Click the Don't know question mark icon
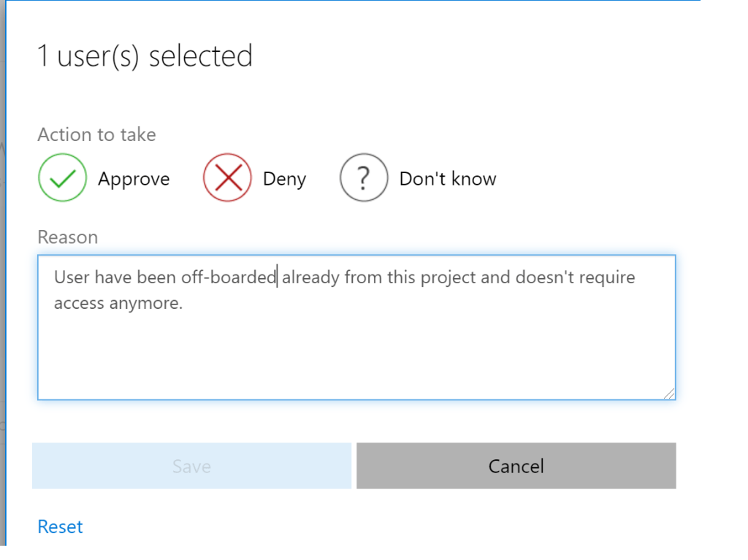Screen dimensions: 748x560 point(363,177)
